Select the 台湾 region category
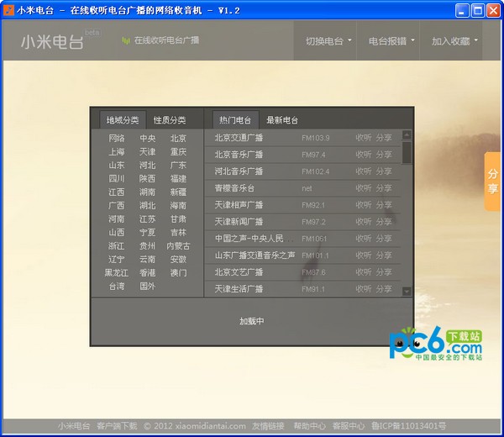 (117, 287)
